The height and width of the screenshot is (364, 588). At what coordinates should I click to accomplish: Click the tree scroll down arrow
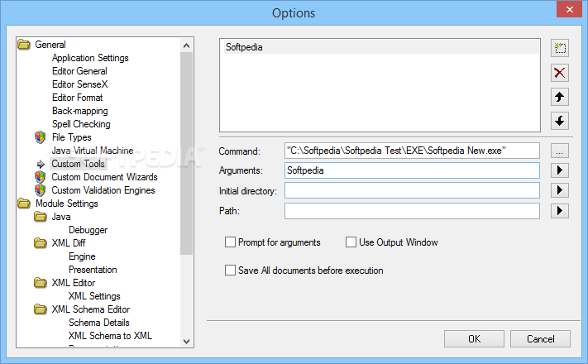pos(186,341)
